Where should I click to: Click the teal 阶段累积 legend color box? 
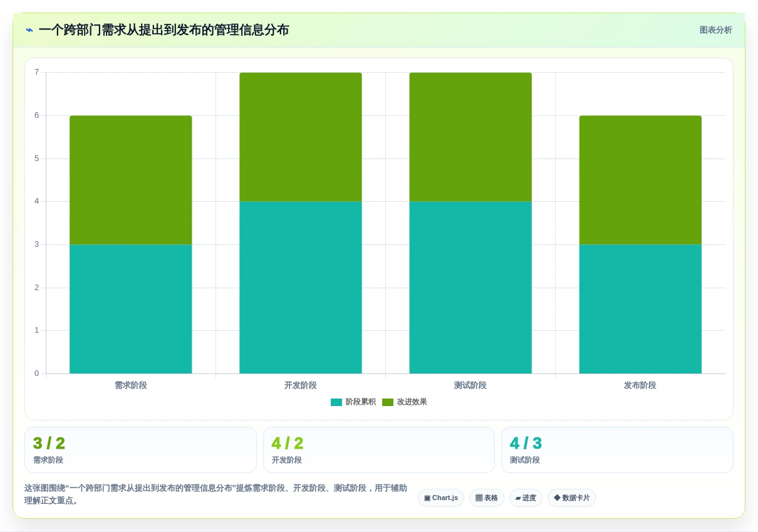(336, 402)
